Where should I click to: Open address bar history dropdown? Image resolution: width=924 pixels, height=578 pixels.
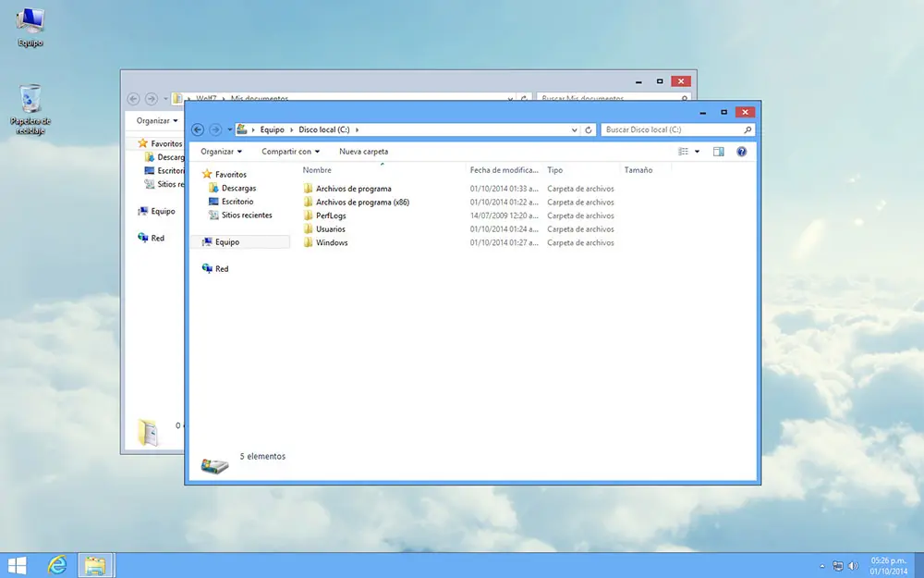574,129
